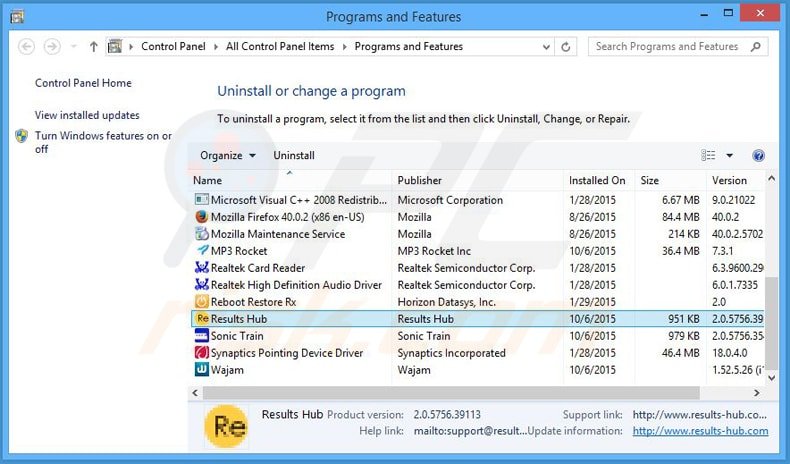Click the window icon in the title bar
The image size is (790, 464).
tap(17, 17)
